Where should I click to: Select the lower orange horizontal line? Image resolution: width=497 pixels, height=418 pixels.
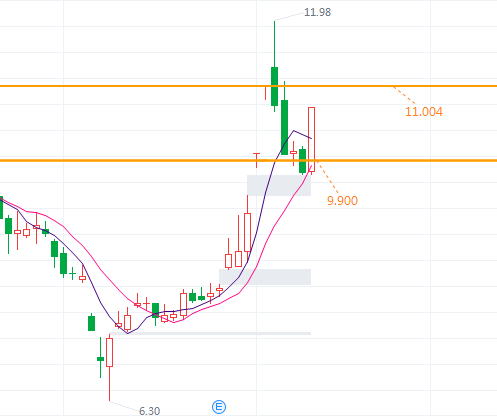click(x=248, y=160)
